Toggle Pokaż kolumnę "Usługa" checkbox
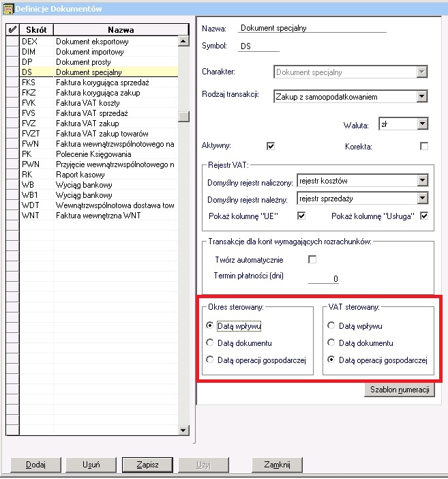The width and height of the screenshot is (448, 479). (424, 216)
